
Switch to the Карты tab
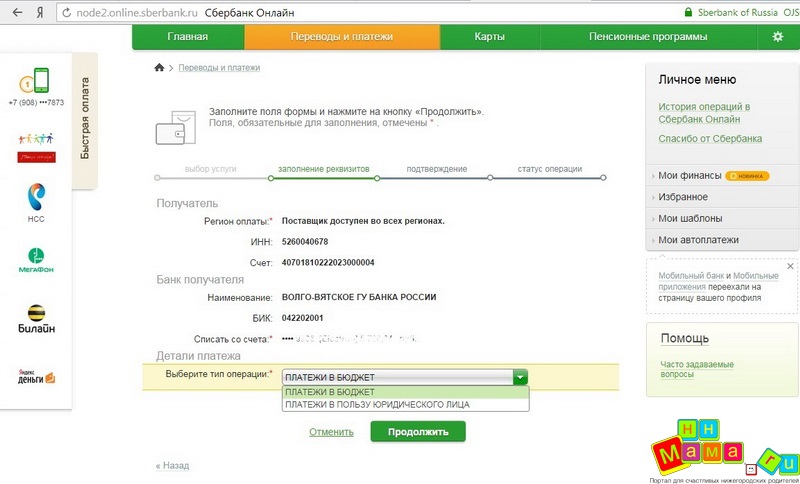(489, 37)
